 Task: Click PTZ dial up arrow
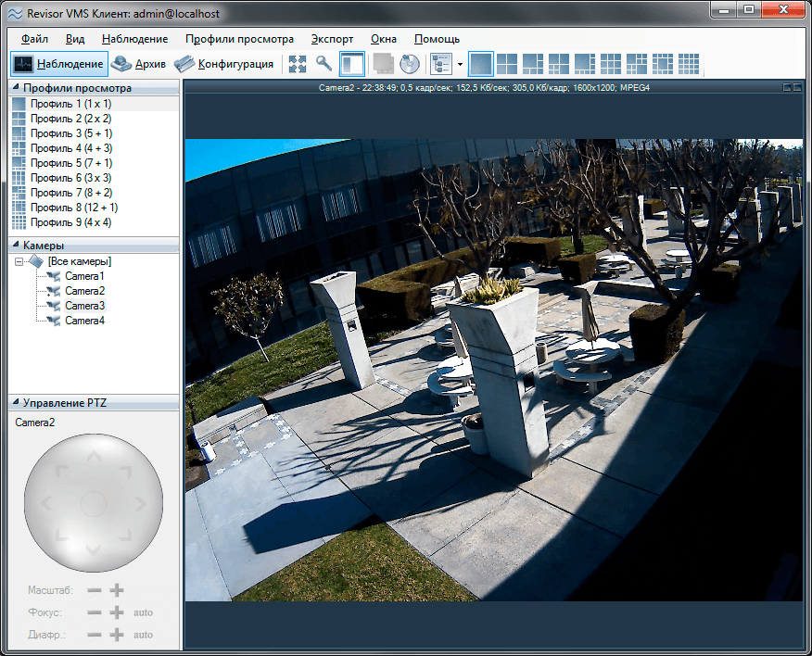click(x=94, y=456)
